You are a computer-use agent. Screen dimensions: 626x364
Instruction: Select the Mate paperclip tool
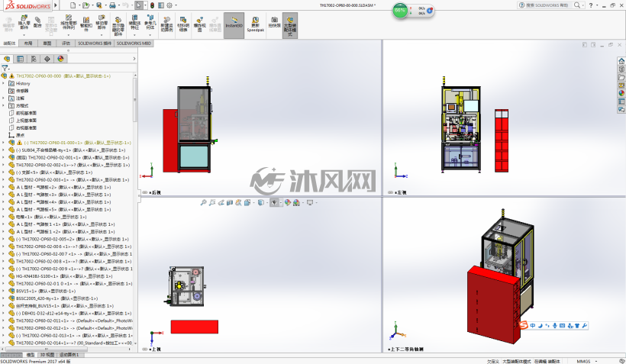(37, 22)
